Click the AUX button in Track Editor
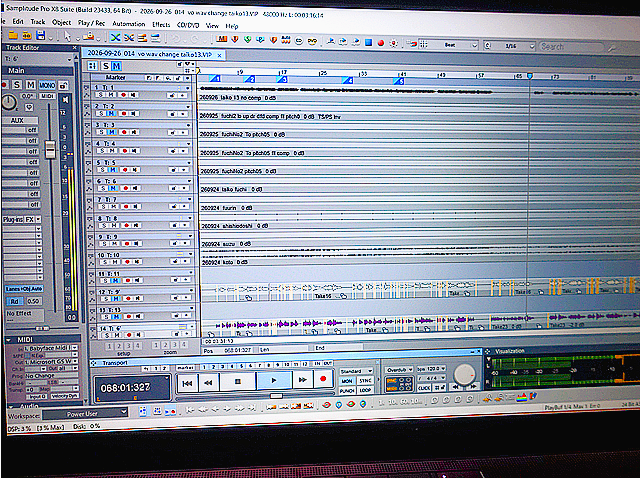Viewport: 640px width, 478px height. (x=20, y=120)
